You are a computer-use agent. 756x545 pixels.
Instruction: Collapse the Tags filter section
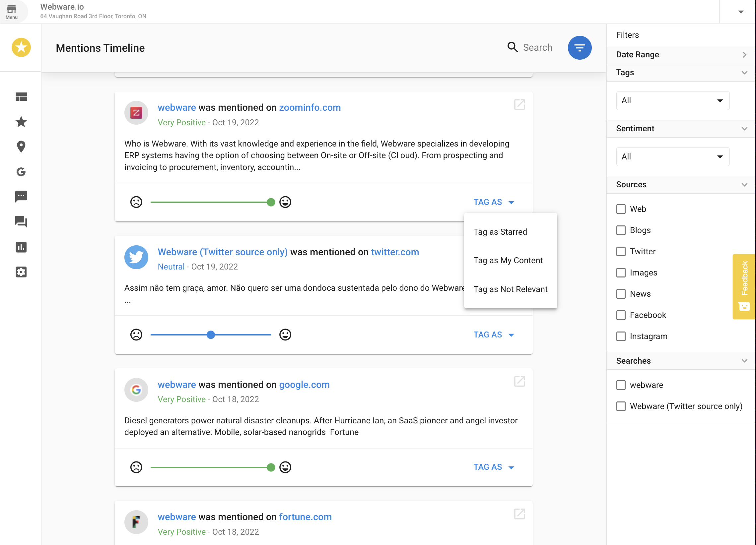[x=681, y=73]
